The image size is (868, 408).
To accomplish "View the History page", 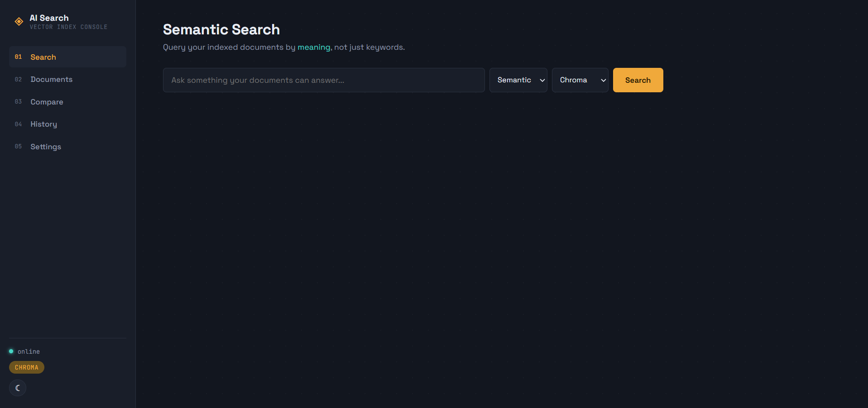I will point(67,124).
